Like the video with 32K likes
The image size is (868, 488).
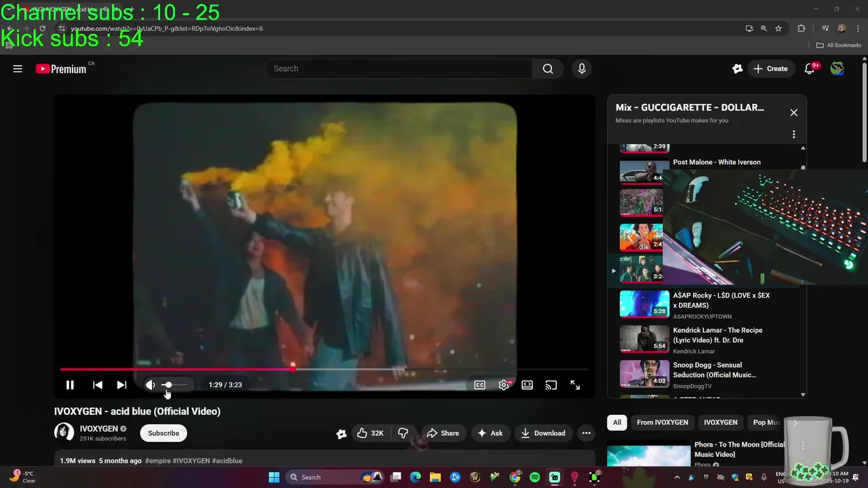click(370, 433)
